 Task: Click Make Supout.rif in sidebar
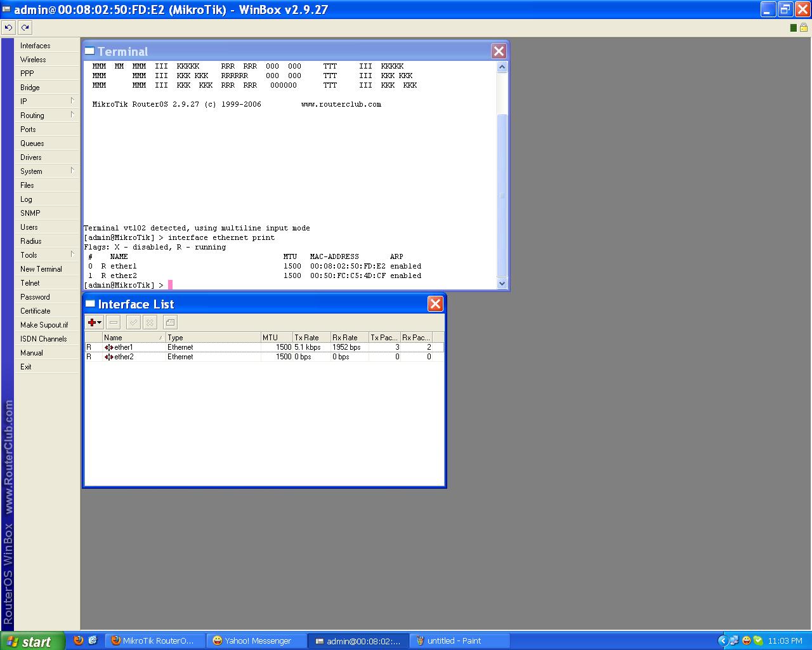pyautogui.click(x=47, y=325)
